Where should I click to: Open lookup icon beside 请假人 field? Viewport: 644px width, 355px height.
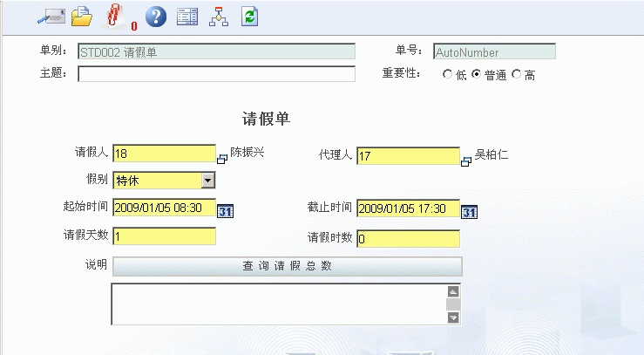(222, 159)
